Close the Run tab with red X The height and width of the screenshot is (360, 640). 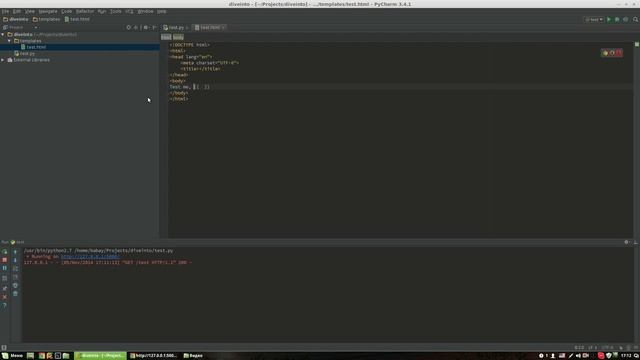pyautogui.click(x=4, y=297)
